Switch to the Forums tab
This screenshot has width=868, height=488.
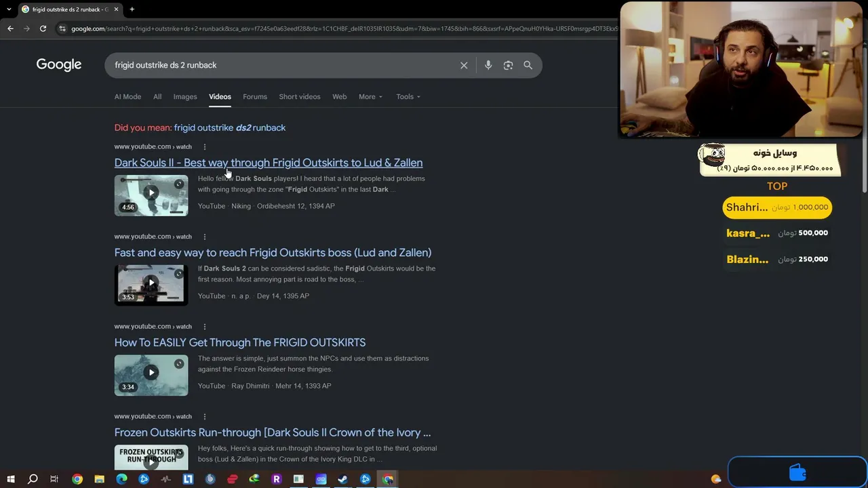tap(255, 96)
